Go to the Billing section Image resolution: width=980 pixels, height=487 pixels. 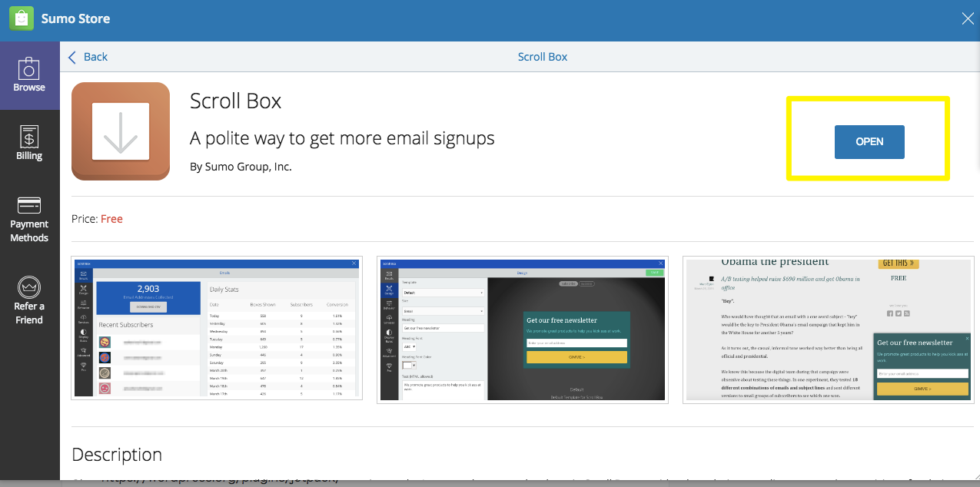click(x=29, y=143)
